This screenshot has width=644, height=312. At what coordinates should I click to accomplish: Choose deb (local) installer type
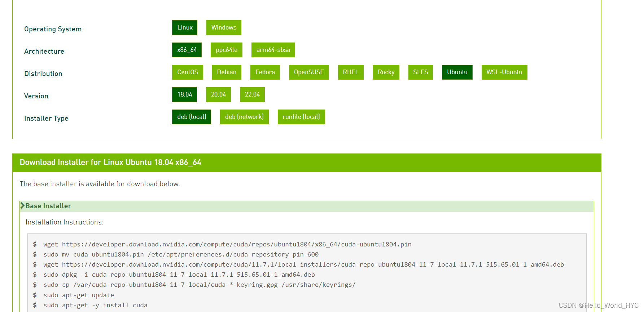click(192, 117)
